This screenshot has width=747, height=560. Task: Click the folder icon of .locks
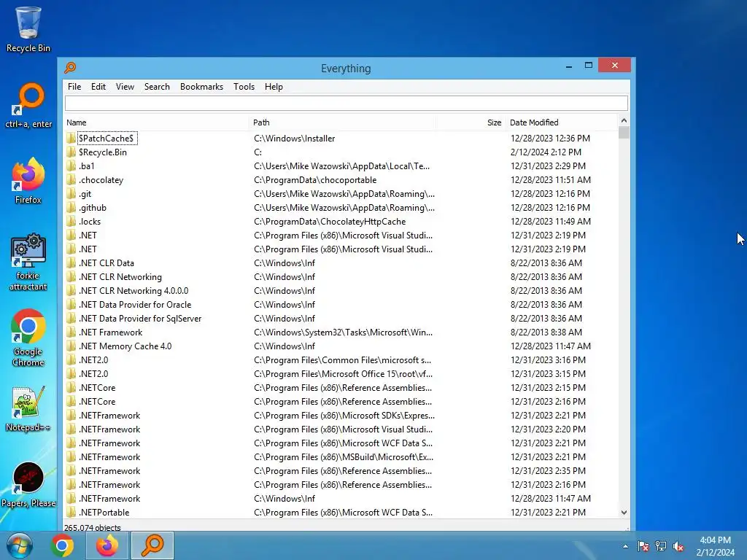71,221
